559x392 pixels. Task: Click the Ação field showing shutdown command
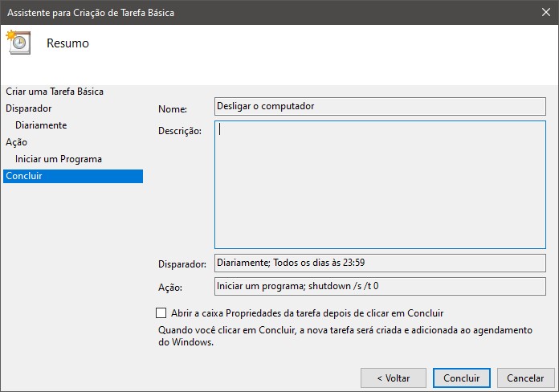pyautogui.click(x=380, y=286)
